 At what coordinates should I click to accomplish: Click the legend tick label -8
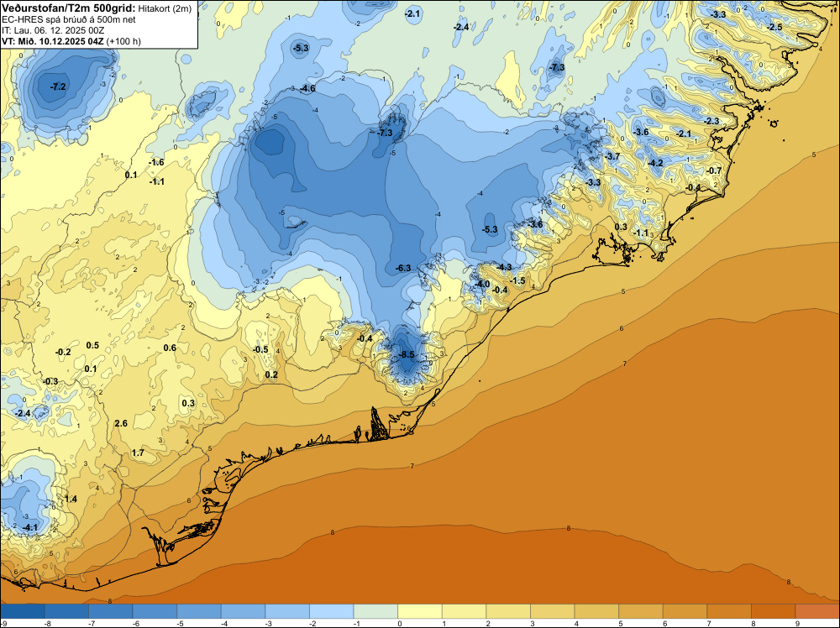click(x=46, y=623)
